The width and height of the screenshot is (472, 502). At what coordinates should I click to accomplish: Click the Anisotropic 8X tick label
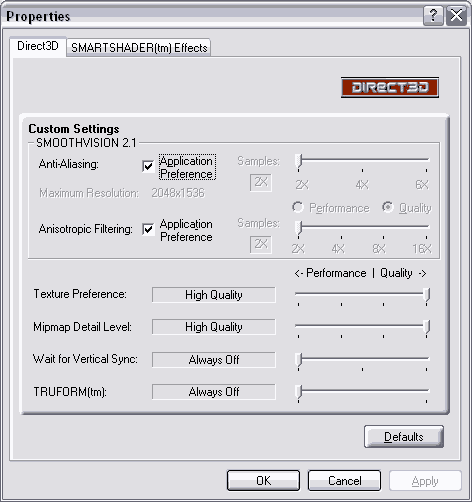379,249
